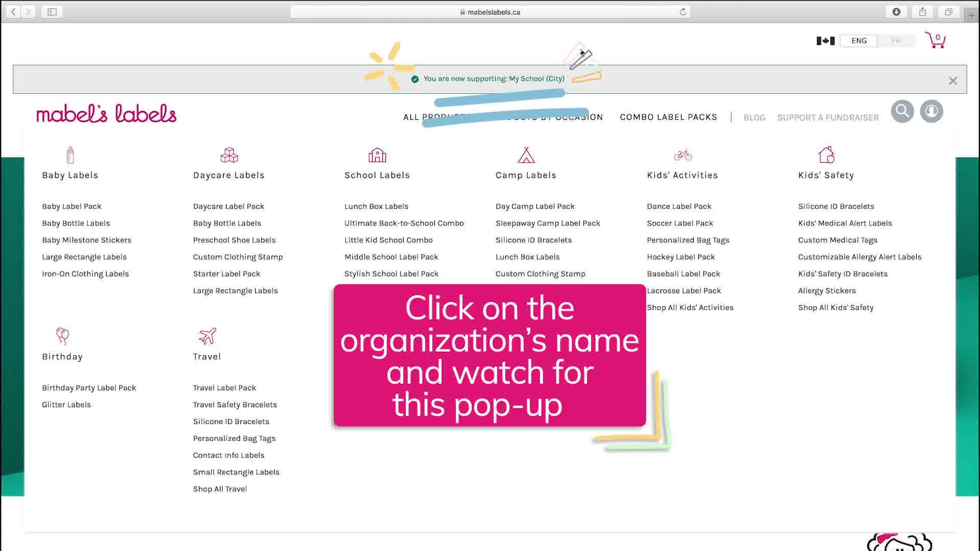Open Customizable Allergy Alert Labels
Image resolution: width=980 pixels, height=551 pixels.
[860, 257]
